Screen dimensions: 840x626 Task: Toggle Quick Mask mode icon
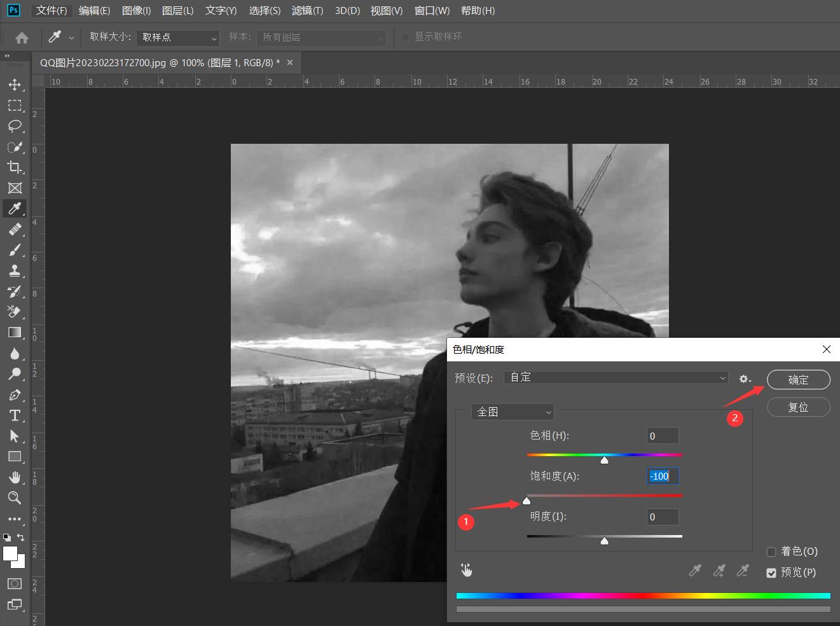[15, 583]
